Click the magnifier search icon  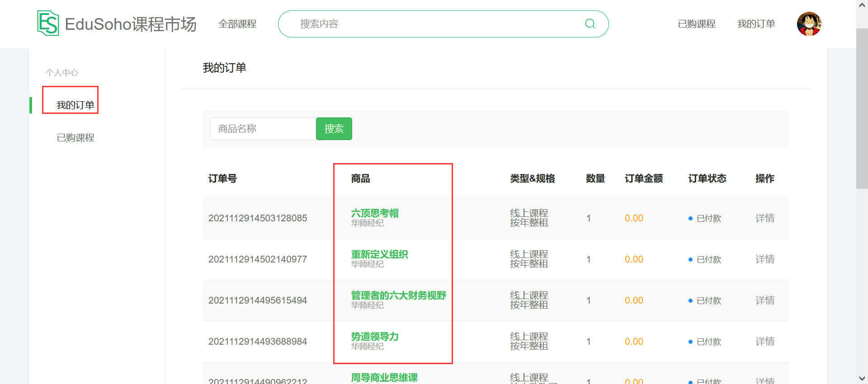coord(590,24)
